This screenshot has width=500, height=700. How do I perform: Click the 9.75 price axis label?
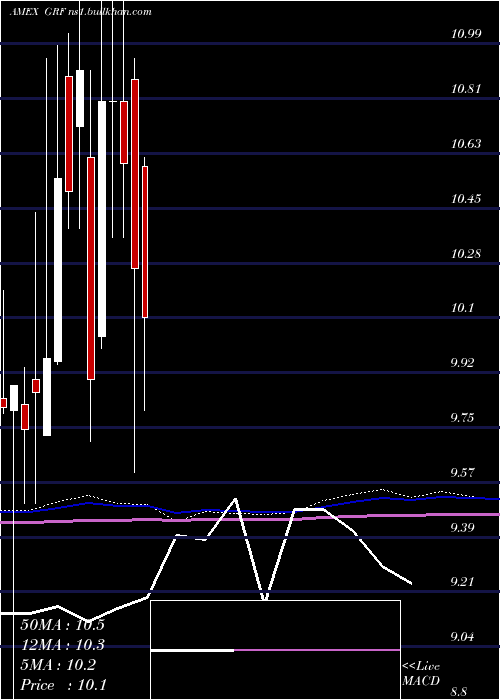462,418
